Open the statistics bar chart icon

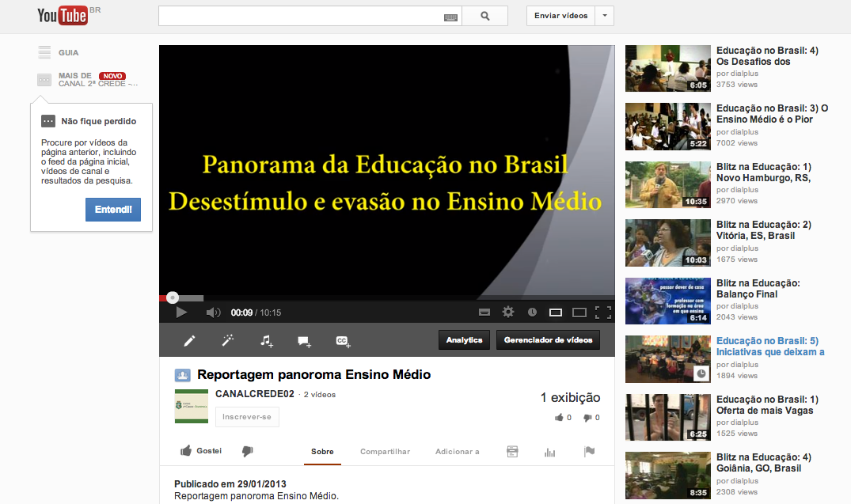pos(549,452)
